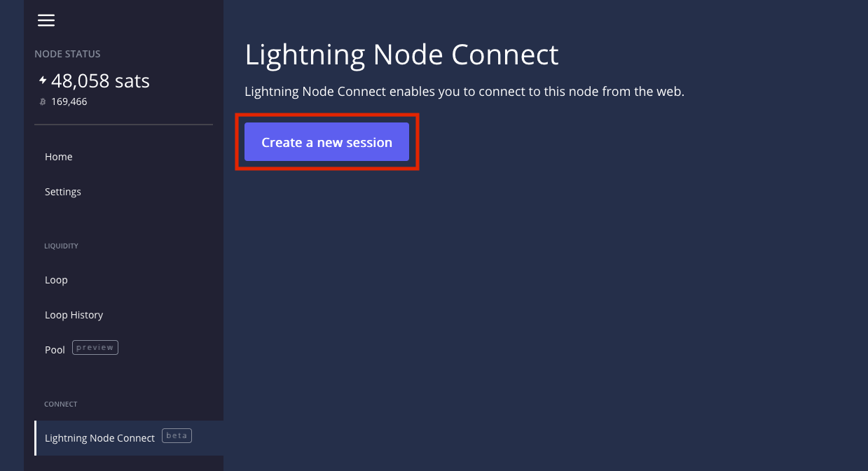
Task: Click the LIQUIDITY section header
Action: 62,246
